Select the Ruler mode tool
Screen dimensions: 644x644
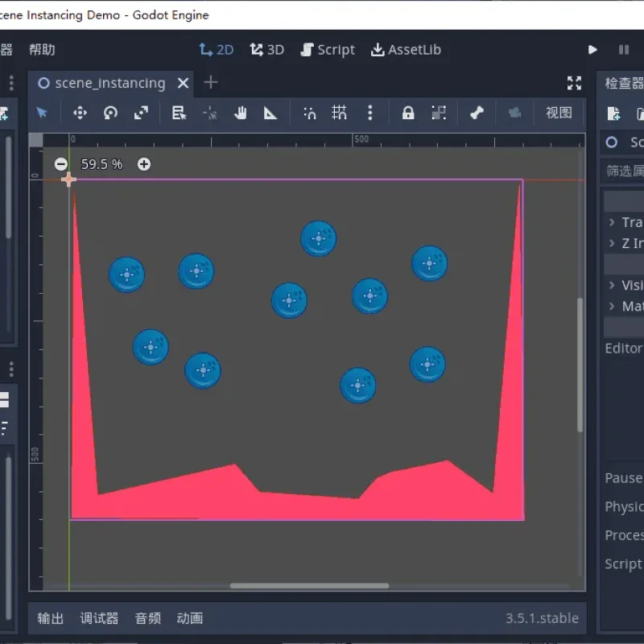pos(270,113)
